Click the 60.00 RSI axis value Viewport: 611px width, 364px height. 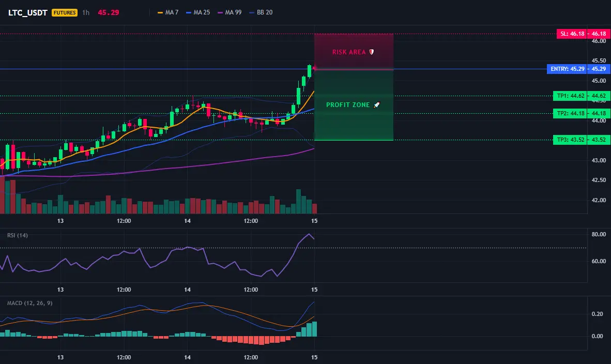coord(599,261)
